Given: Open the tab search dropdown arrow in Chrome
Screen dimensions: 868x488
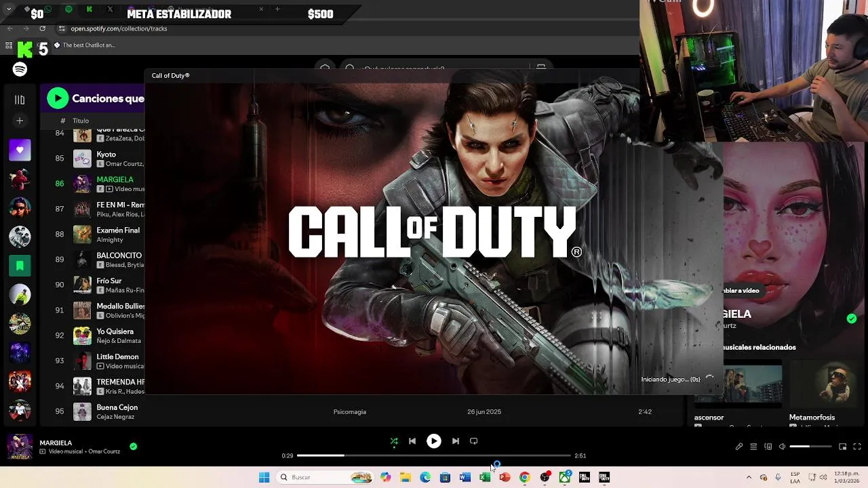Looking at the screenshot, I should point(8,9).
